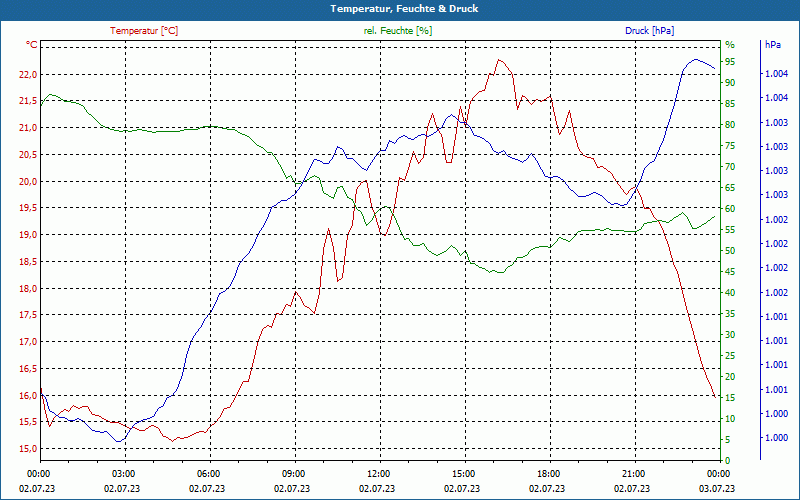Click the 80 humidity axis value
This screenshot has height=500, width=800.
pos(730,125)
